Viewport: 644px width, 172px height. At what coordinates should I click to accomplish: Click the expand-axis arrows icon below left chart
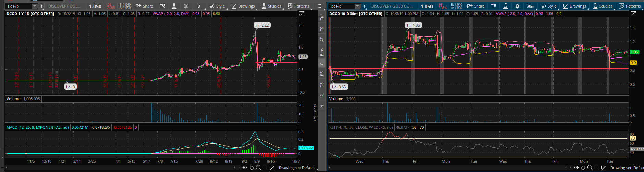click(x=245, y=168)
